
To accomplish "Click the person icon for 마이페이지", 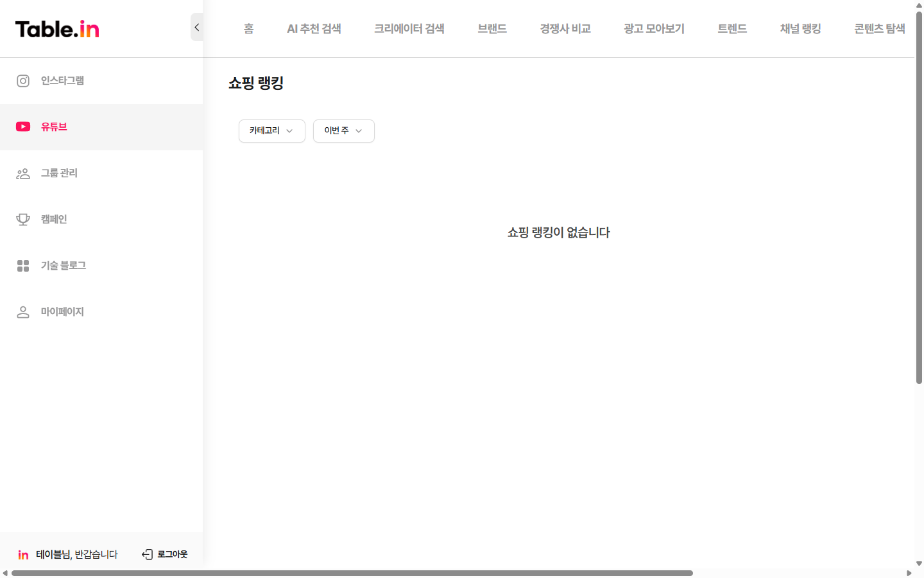I will click(x=22, y=311).
